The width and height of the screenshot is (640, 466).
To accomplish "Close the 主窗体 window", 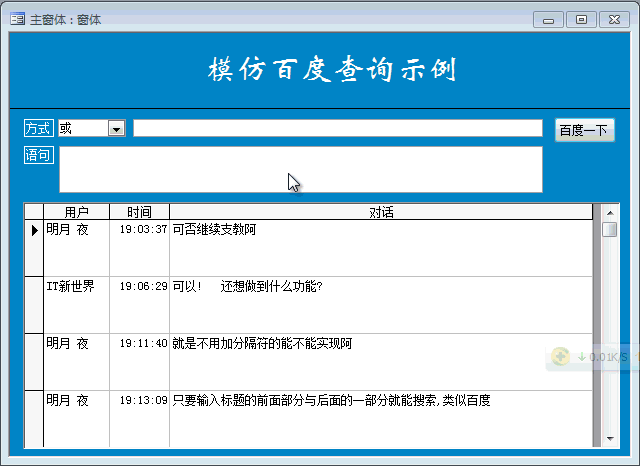I will [x=614, y=20].
